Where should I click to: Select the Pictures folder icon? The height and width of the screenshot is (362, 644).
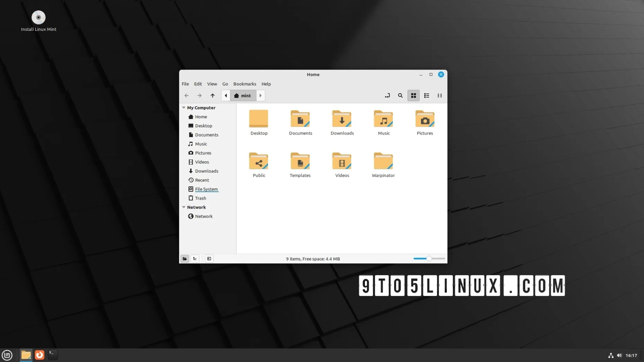point(425,119)
